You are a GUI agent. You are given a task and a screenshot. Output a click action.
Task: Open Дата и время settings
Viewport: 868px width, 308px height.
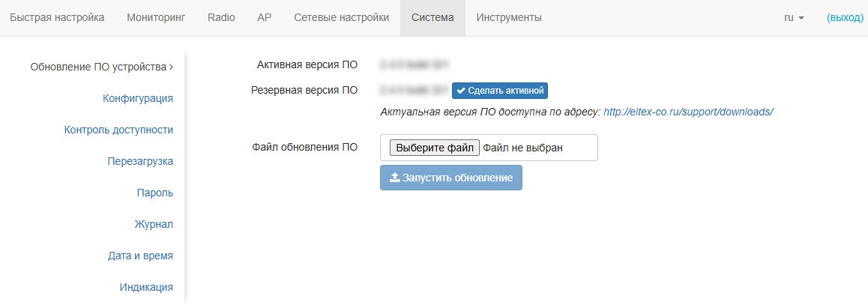[x=140, y=256]
